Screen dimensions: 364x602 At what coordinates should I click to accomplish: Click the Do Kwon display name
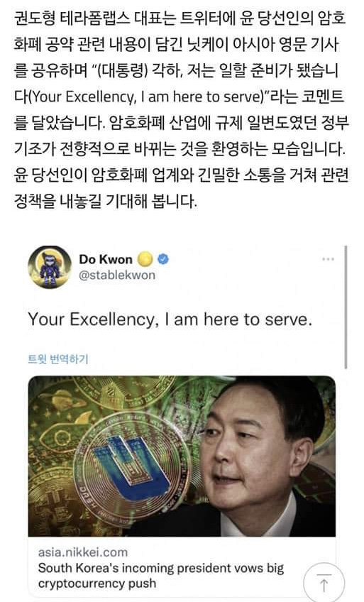[106, 259]
